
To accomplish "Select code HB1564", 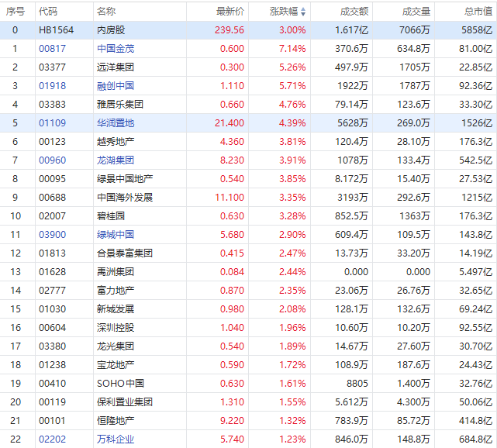I will tap(56, 30).
